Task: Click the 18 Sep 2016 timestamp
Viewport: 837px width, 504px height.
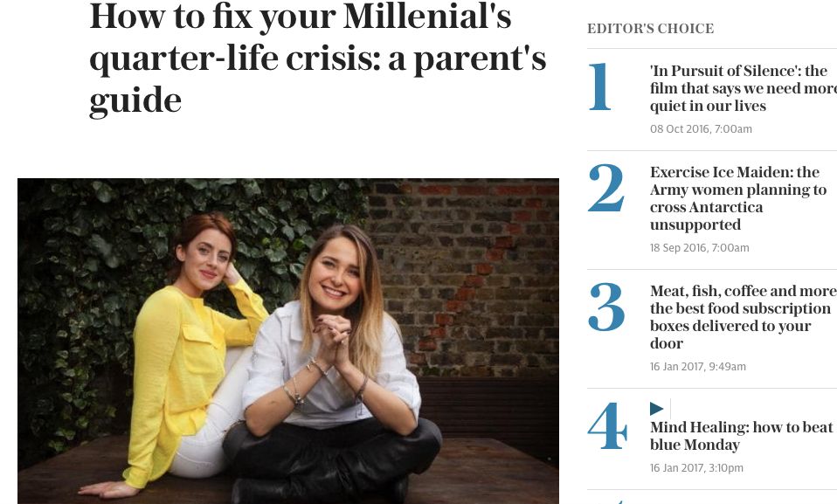Action: click(x=699, y=248)
